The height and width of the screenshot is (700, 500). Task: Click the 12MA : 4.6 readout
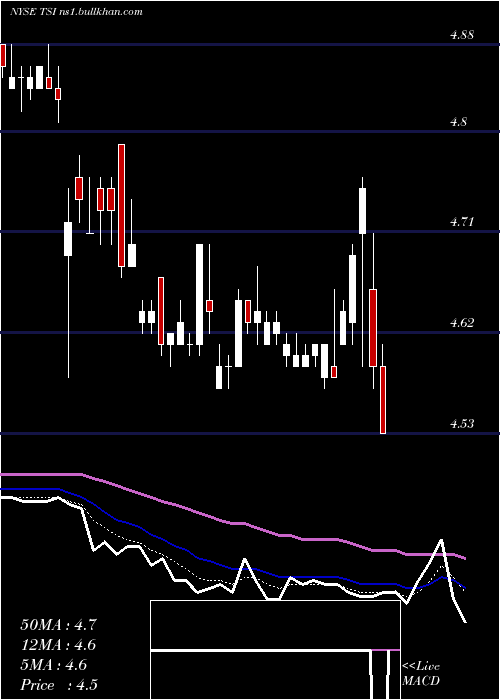pyautogui.click(x=58, y=645)
